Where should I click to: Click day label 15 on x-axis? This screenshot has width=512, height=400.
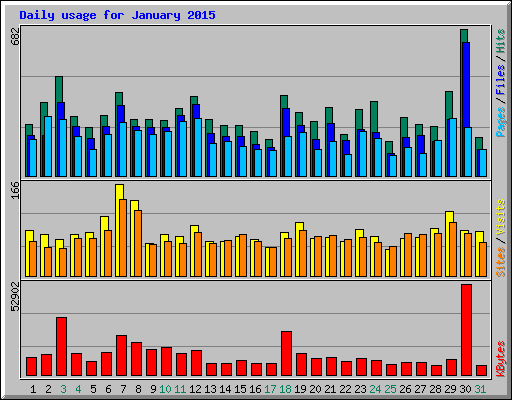pos(240,389)
